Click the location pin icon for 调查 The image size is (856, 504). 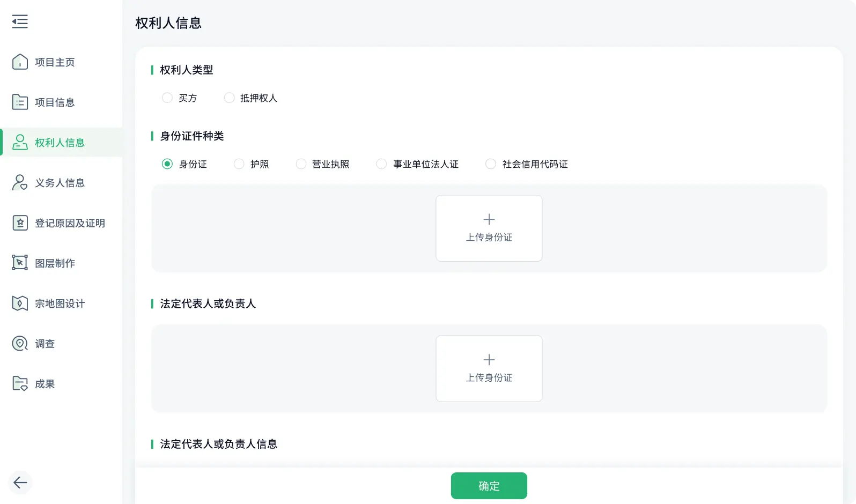[20, 343]
